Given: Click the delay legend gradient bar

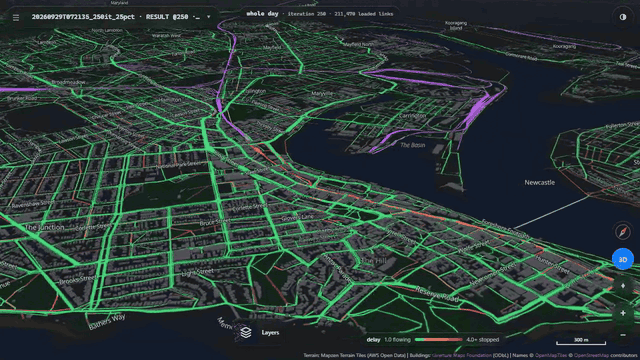Looking at the screenshot, I should [438, 340].
